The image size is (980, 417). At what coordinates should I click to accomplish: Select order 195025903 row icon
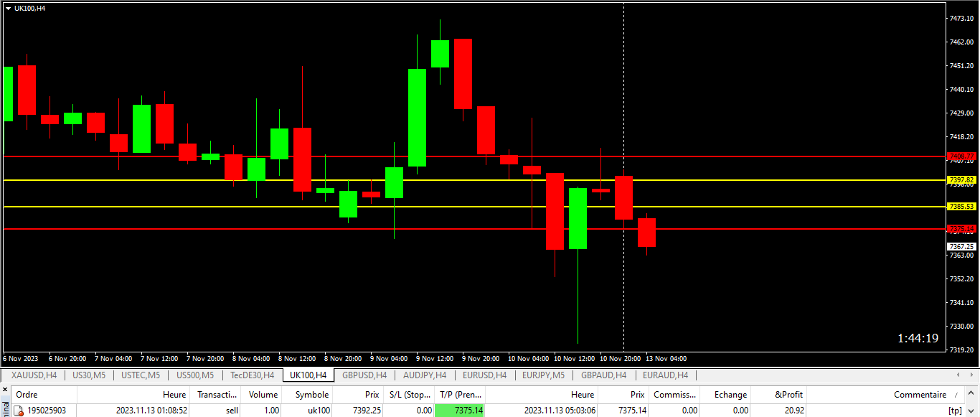click(x=19, y=411)
